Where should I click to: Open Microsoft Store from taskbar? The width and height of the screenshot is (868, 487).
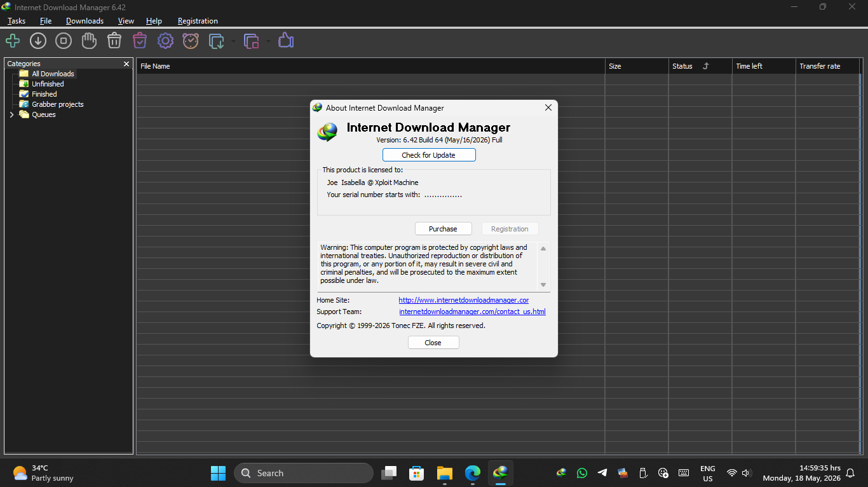[417, 473]
